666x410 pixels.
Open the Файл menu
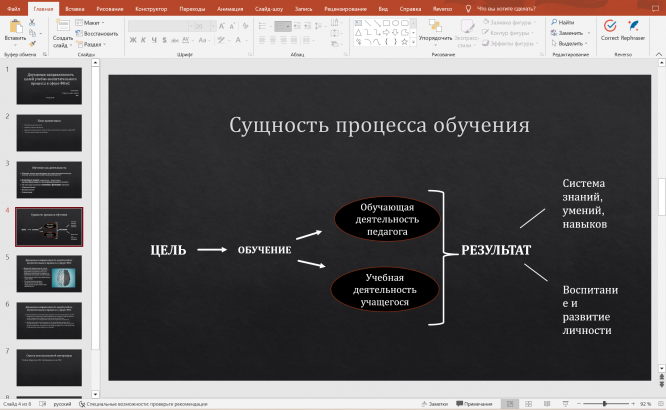click(x=14, y=8)
